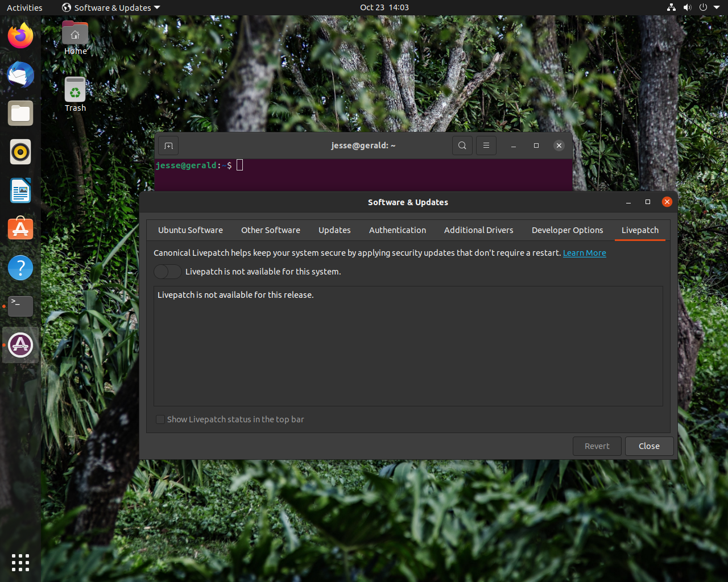Screen dimensions: 728x582
Task: Click the volume icon in top bar
Action: [687, 7]
